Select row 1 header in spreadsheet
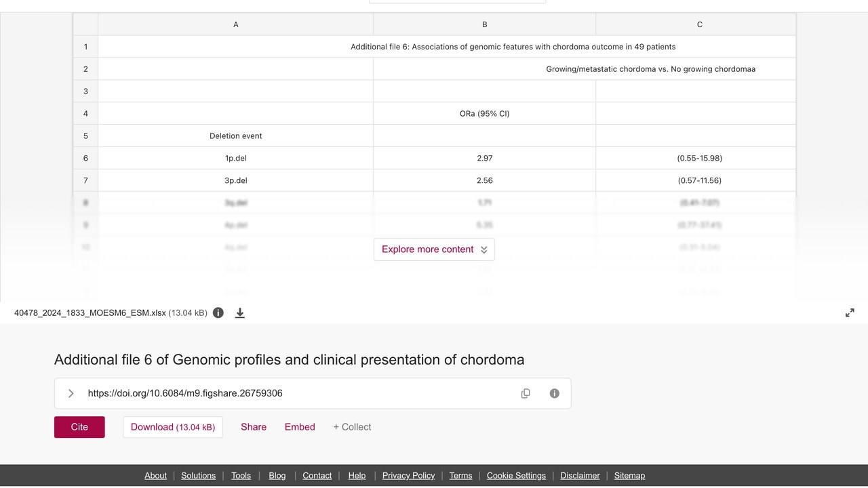This screenshot has width=868, height=488. tap(86, 47)
